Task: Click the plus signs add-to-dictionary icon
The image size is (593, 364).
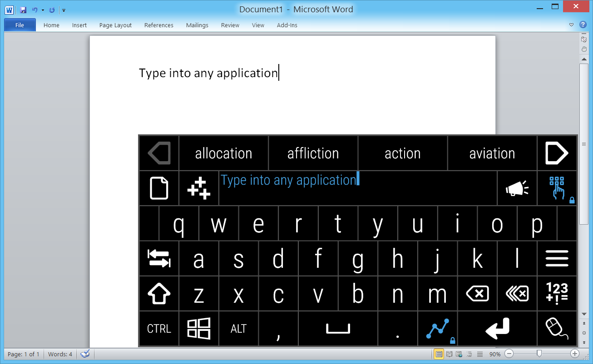Action: click(x=199, y=188)
